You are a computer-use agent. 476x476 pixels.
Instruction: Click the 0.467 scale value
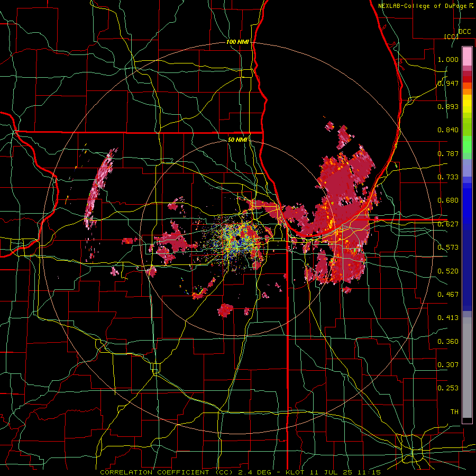click(x=448, y=295)
